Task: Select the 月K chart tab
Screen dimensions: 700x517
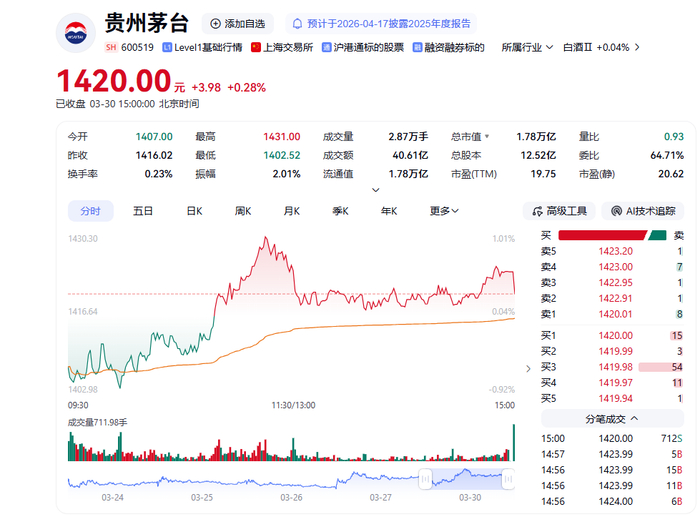Action: [x=292, y=211]
